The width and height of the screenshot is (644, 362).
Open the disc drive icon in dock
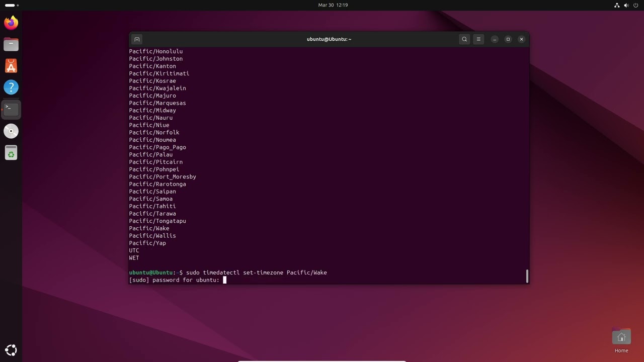(11, 131)
